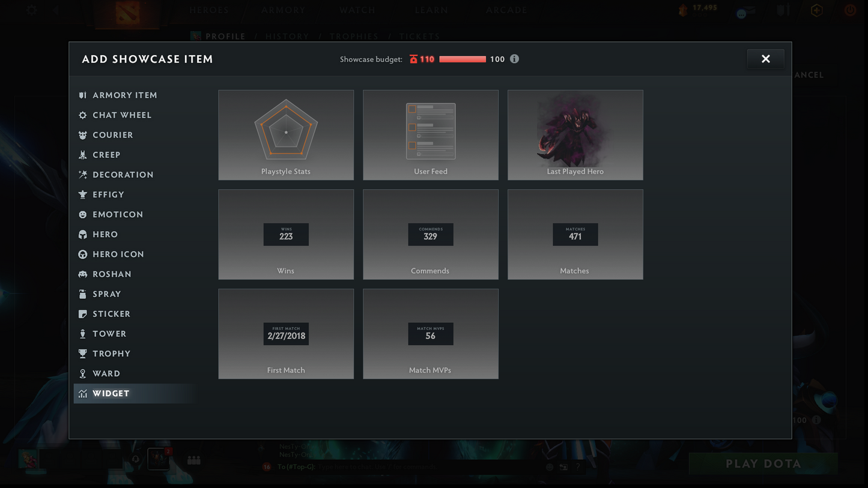This screenshot has width=868, height=488.
Task: Click the Trophy cup icon
Action: point(83,354)
